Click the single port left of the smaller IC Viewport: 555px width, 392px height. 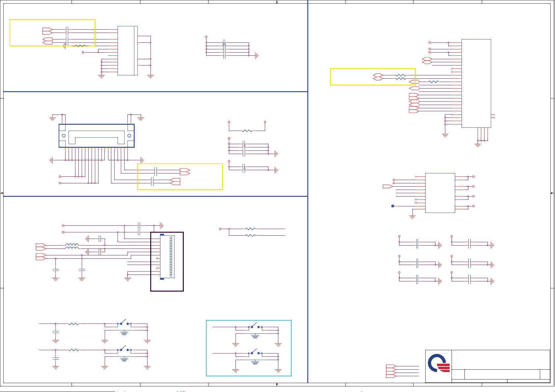pyautogui.click(x=387, y=186)
